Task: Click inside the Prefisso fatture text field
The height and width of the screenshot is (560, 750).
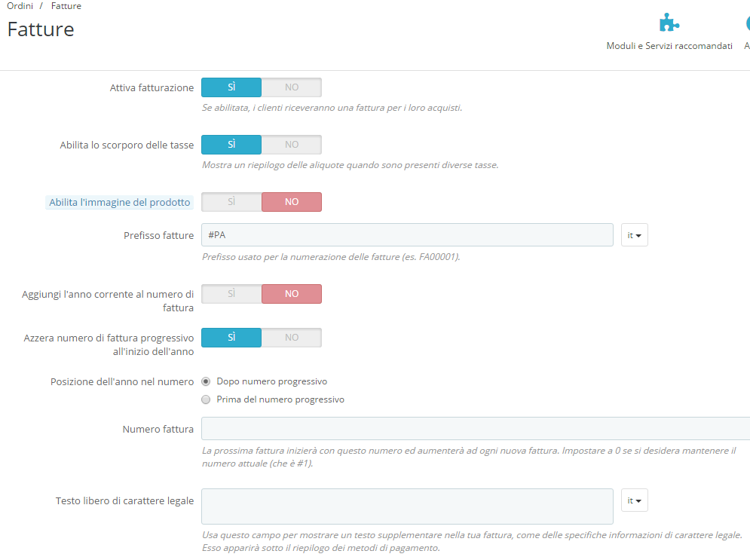Action: click(x=407, y=234)
